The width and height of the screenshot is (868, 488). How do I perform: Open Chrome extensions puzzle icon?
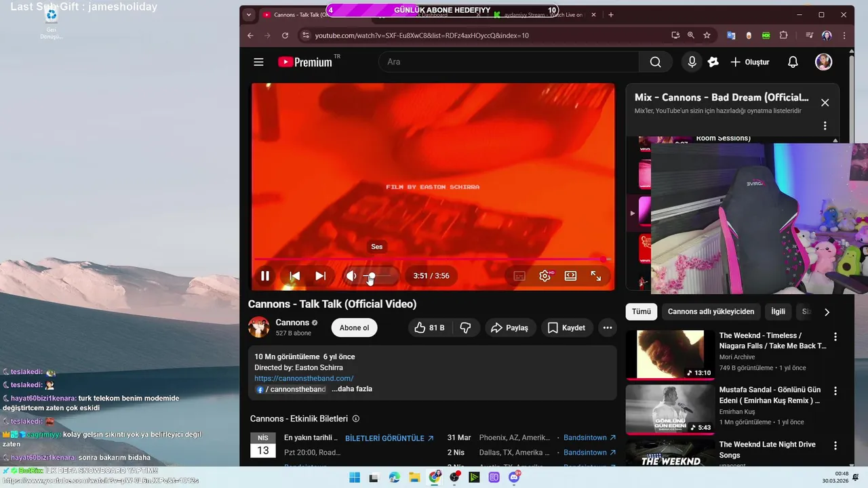783,35
